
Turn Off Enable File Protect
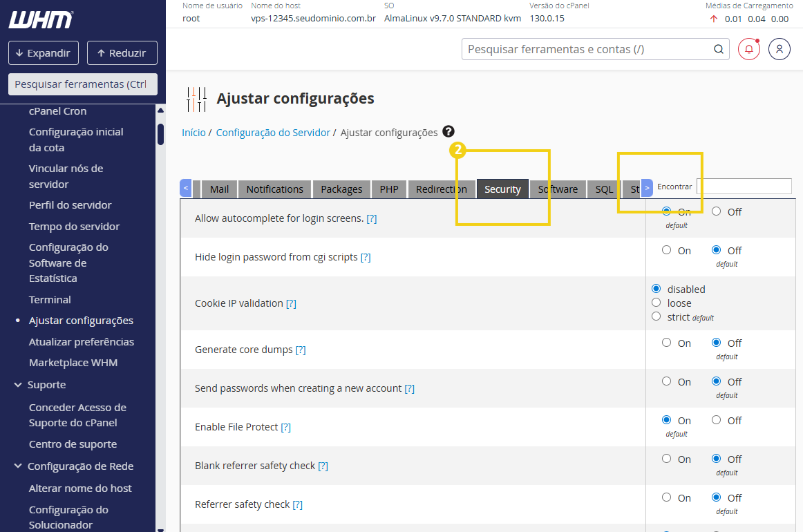(x=717, y=419)
